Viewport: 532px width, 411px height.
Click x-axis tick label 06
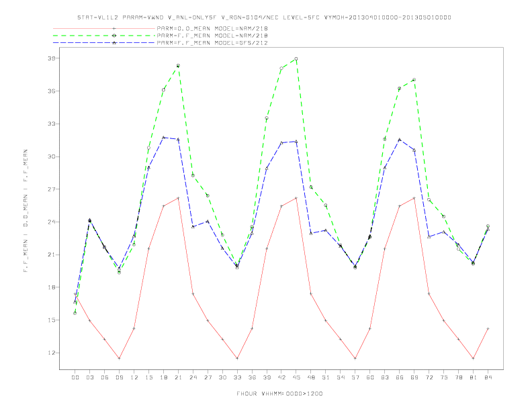click(x=105, y=377)
